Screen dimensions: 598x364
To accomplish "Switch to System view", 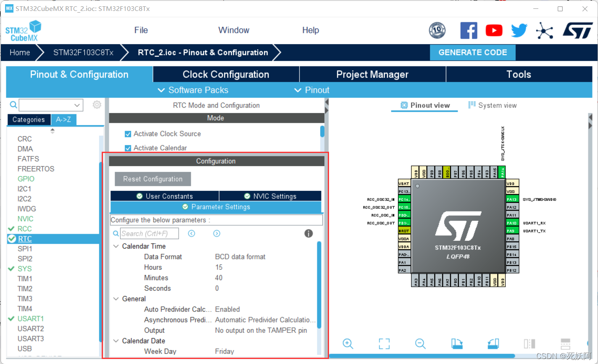I will pos(493,106).
